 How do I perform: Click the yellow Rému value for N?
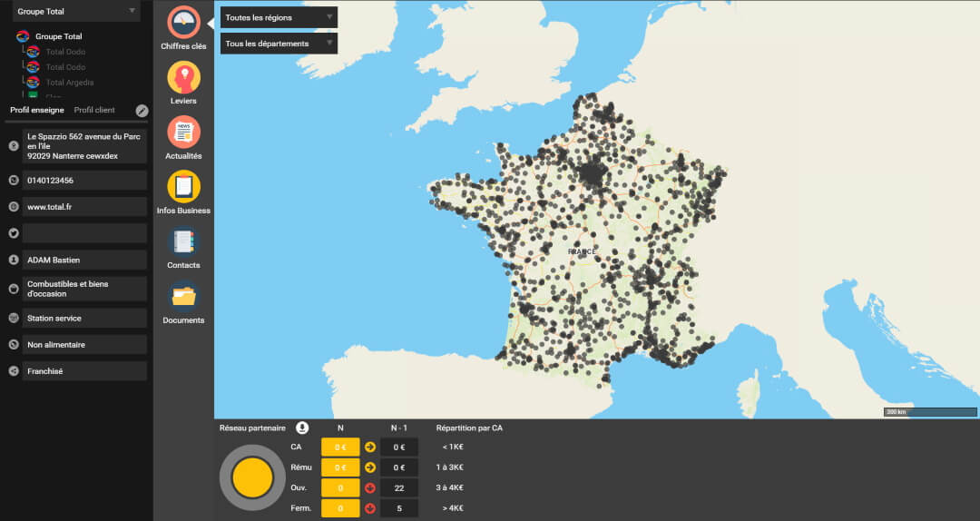(340, 467)
